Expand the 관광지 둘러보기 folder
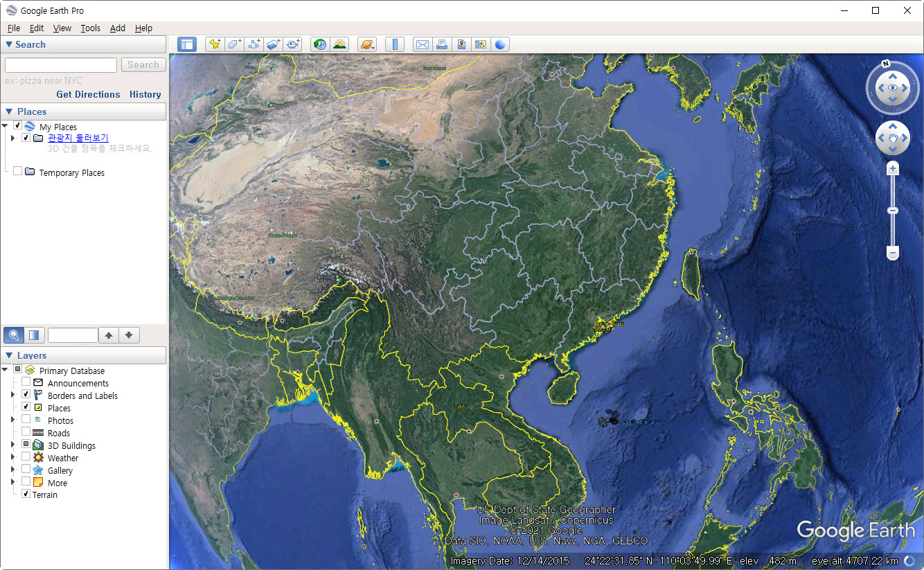This screenshot has width=924, height=570. point(12,138)
